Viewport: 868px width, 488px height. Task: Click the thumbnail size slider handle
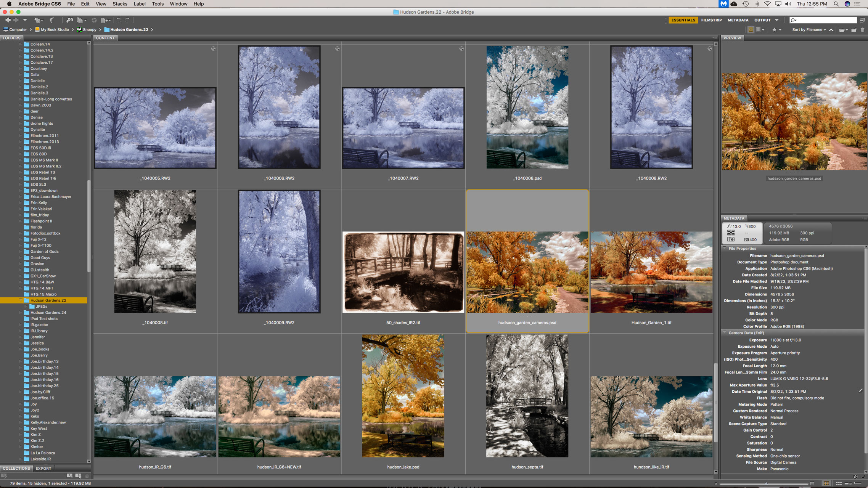(x=766, y=483)
